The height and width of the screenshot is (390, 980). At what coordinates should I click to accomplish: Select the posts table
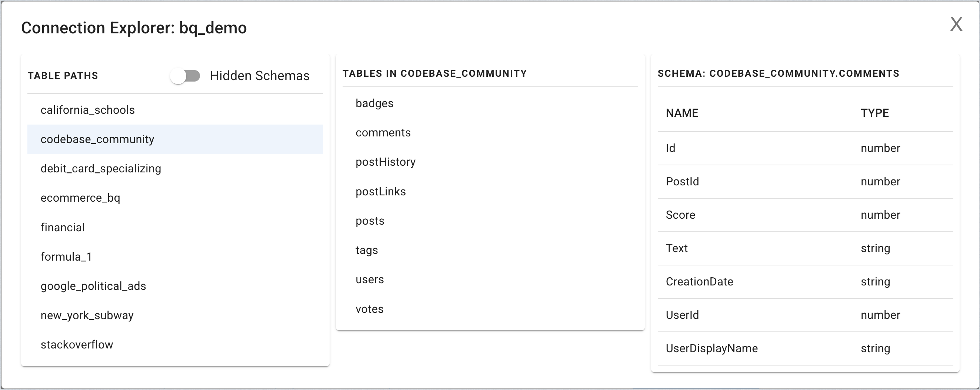(370, 221)
